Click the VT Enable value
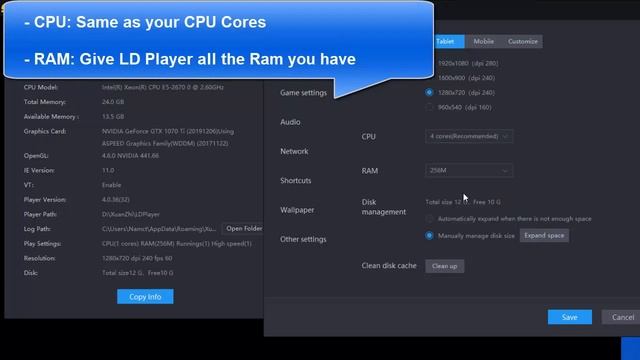The image size is (640, 360). pyautogui.click(x=111, y=185)
